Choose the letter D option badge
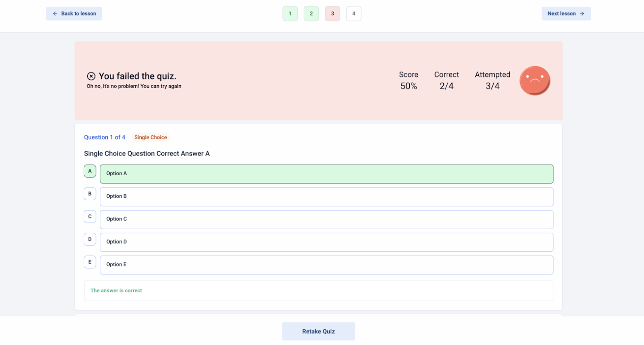This screenshot has width=644, height=345. [90, 239]
